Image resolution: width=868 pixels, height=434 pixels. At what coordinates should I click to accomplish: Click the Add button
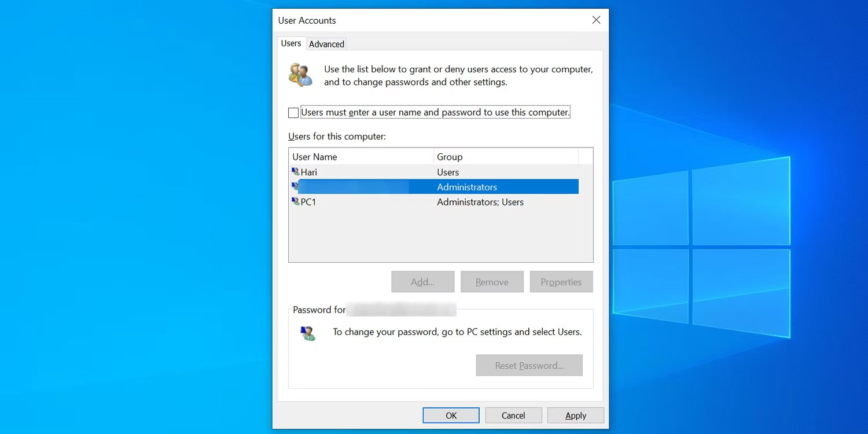coord(422,282)
